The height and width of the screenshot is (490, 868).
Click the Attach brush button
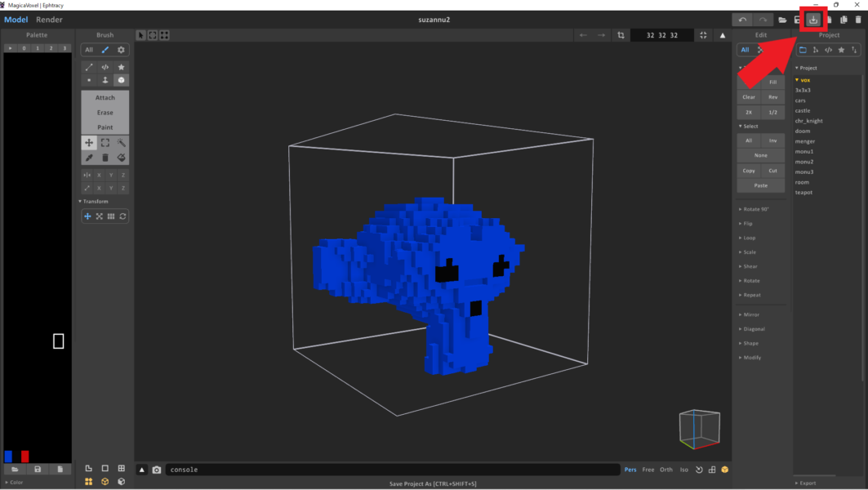click(x=105, y=98)
